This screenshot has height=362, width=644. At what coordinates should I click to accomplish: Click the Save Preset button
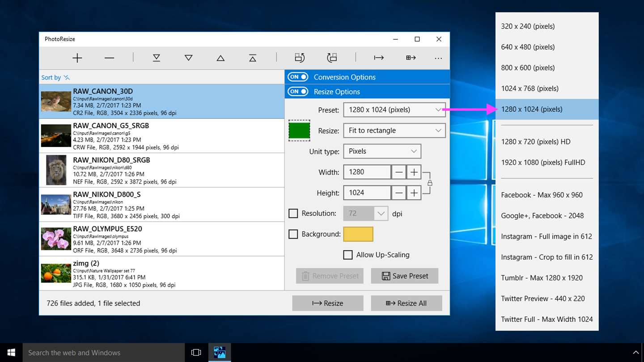pos(405,276)
